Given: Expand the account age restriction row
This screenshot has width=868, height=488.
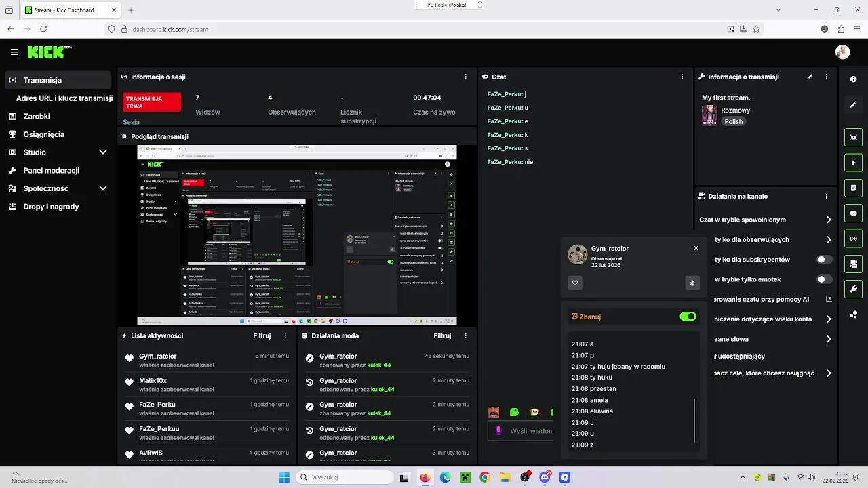Looking at the screenshot, I should [829, 319].
